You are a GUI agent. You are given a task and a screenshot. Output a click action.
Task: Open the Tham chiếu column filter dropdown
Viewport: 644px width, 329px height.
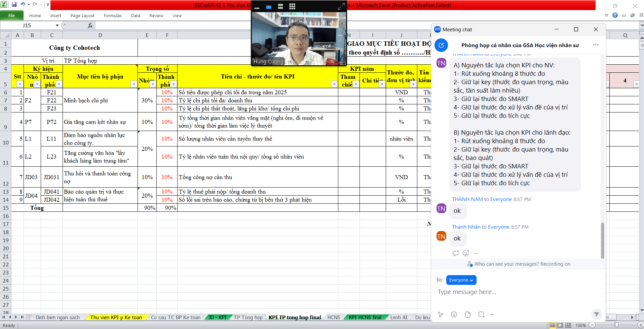coord(356,84)
